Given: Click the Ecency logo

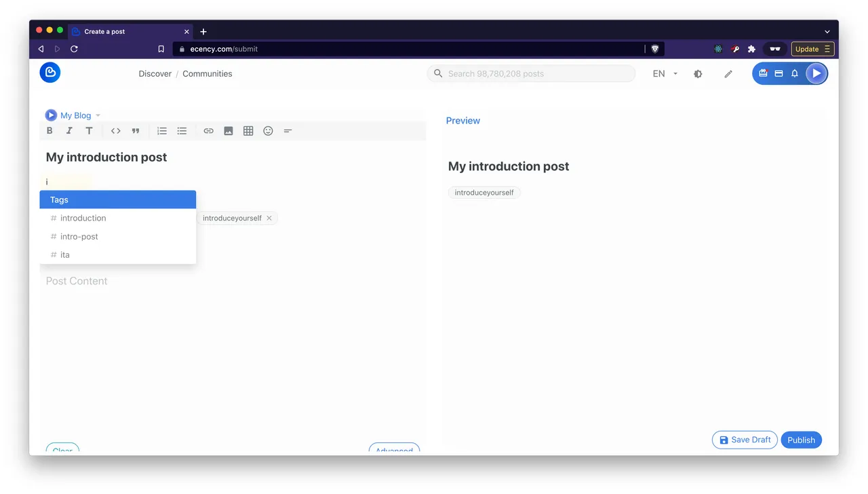Looking at the screenshot, I should tap(50, 73).
